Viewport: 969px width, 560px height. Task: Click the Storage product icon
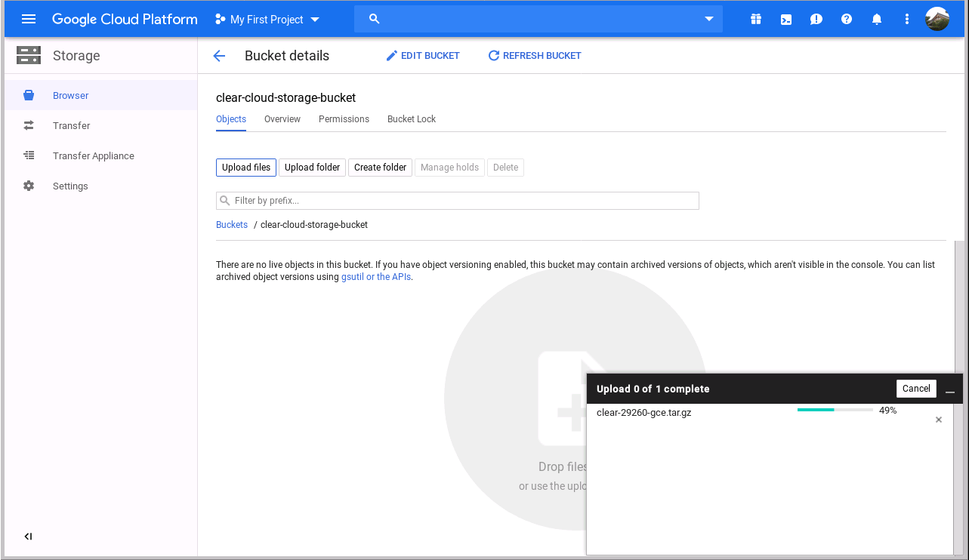29,56
